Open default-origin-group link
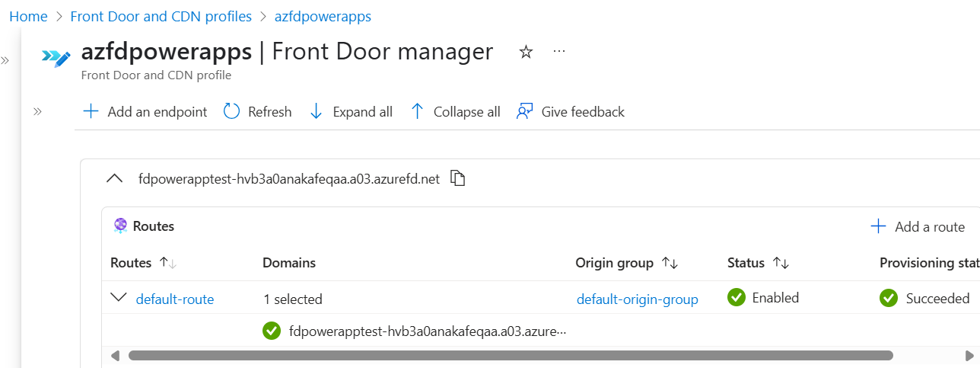The height and width of the screenshot is (368, 980). tap(638, 299)
